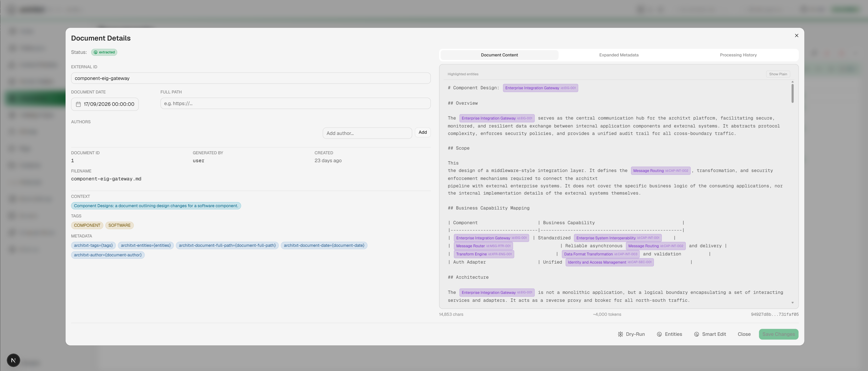Click the document hash 94927d8b...731faf05
The width and height of the screenshot is (868, 371).
pos(774,314)
